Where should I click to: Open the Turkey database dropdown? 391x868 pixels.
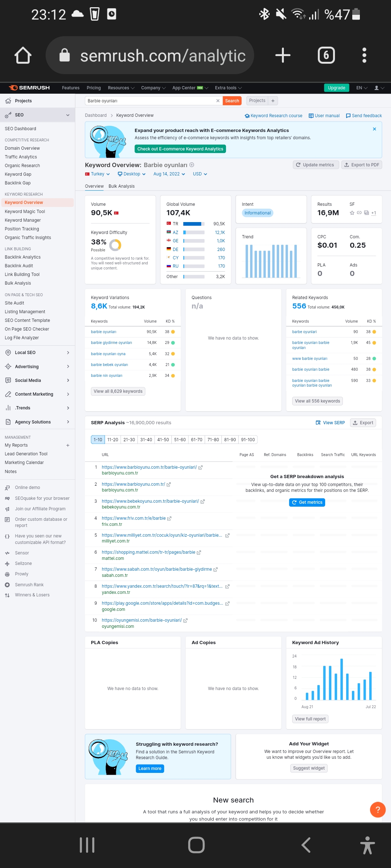[x=97, y=174]
